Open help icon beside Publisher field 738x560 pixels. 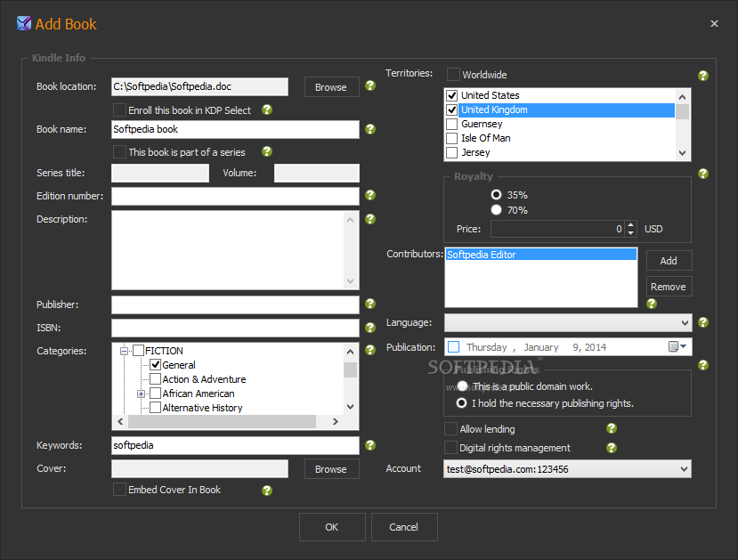point(370,304)
